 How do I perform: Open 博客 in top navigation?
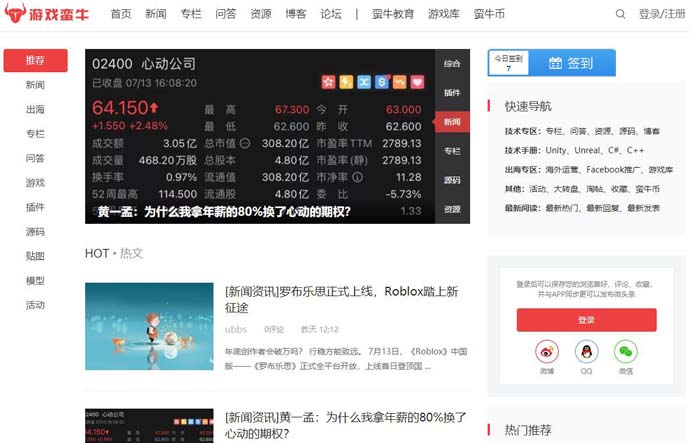click(x=296, y=14)
